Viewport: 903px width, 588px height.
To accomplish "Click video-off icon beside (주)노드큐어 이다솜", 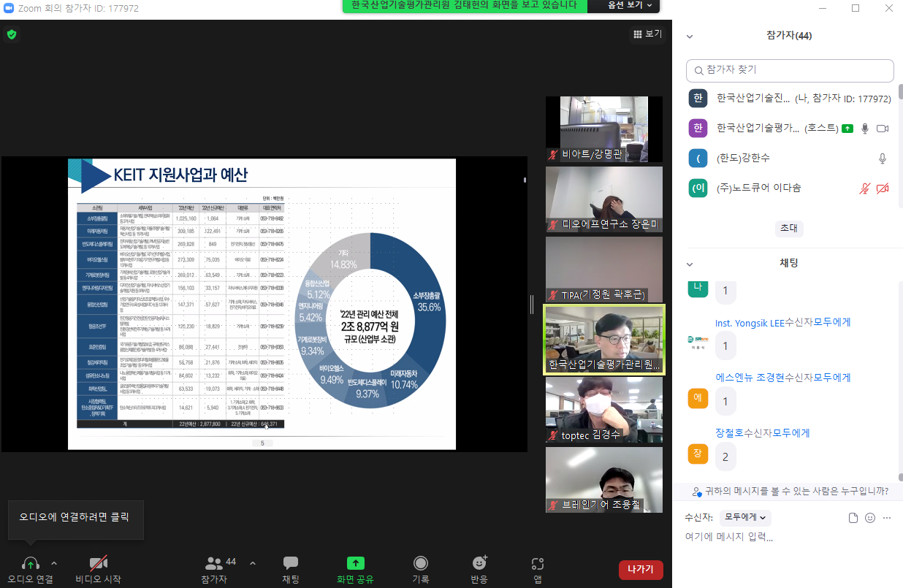I will (x=883, y=188).
